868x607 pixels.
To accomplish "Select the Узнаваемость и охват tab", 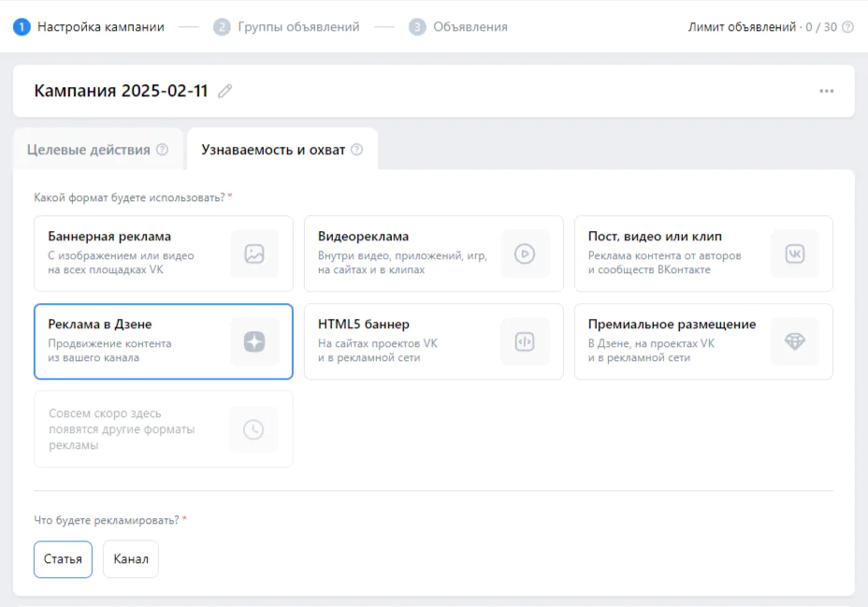I will 282,150.
